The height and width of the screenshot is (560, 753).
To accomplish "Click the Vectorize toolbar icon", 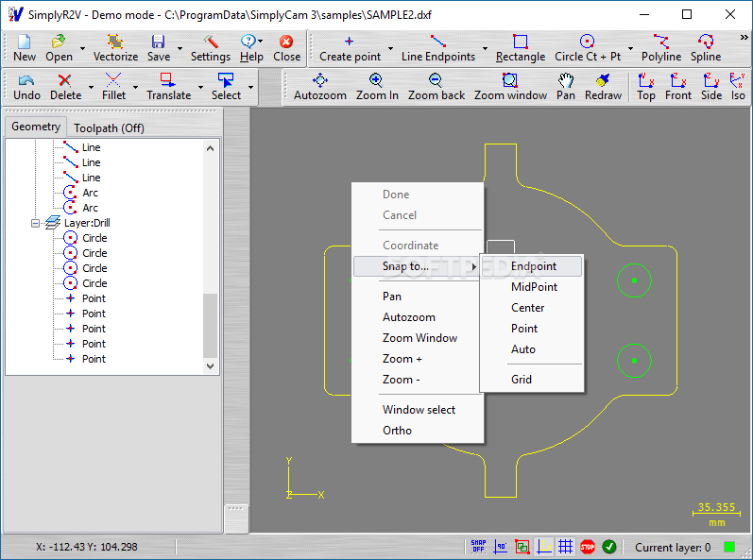I will pos(115,47).
